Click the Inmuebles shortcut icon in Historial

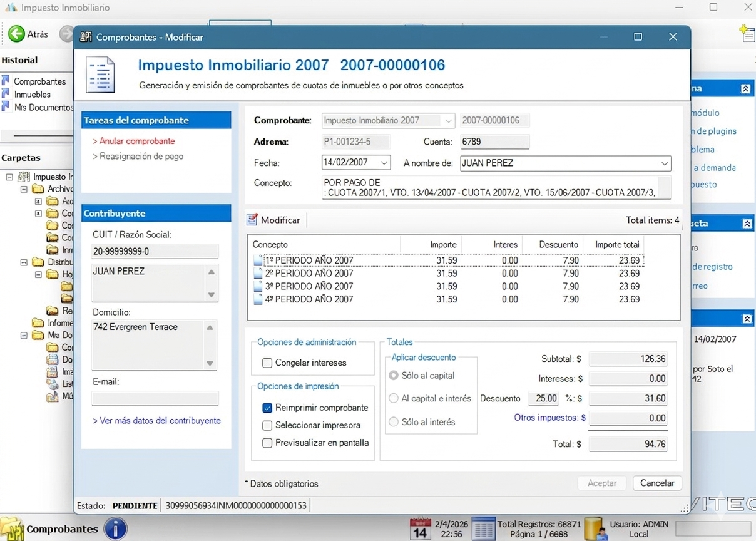pyautogui.click(x=6, y=94)
